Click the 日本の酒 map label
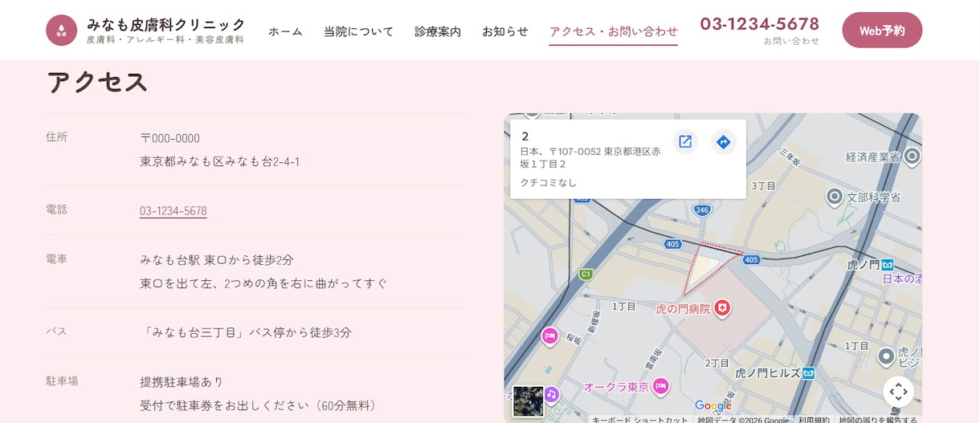 click(x=902, y=279)
